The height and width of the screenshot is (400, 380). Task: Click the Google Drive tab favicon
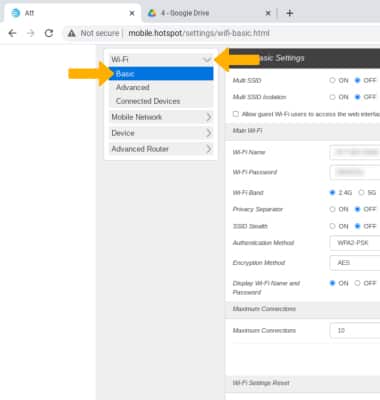pyautogui.click(x=152, y=13)
